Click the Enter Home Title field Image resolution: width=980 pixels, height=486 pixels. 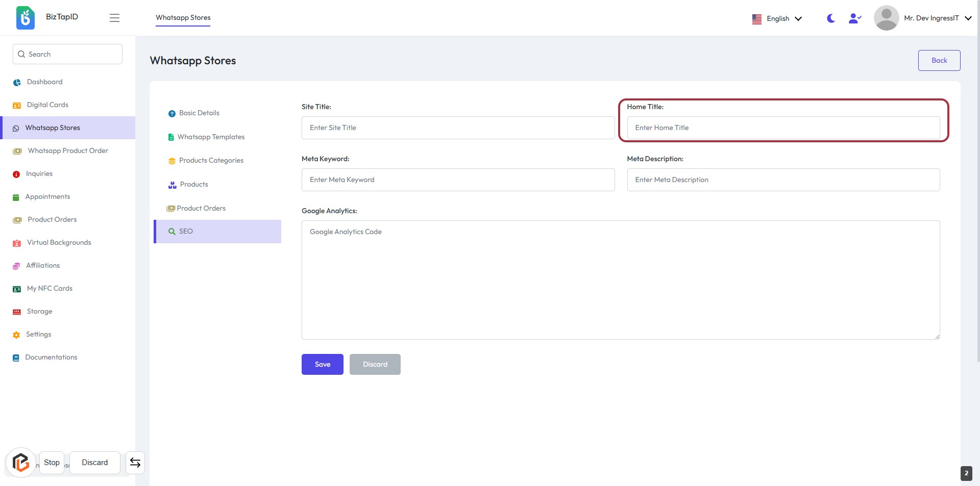coord(783,128)
